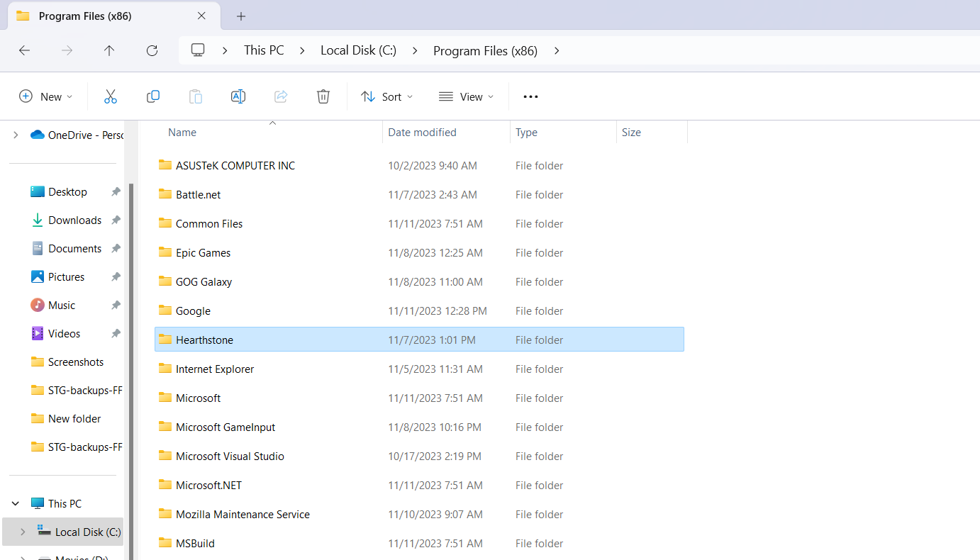Viewport: 980px width, 560px height.
Task: Unpin Documents from the sidebar
Action: pyautogui.click(x=116, y=248)
